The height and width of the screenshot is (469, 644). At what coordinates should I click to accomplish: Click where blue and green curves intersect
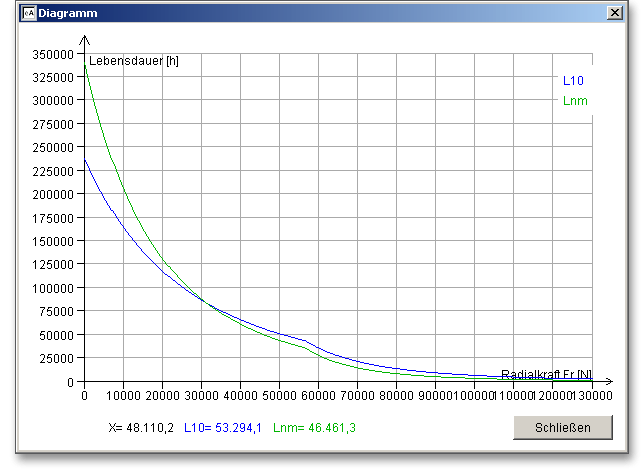tap(204, 301)
